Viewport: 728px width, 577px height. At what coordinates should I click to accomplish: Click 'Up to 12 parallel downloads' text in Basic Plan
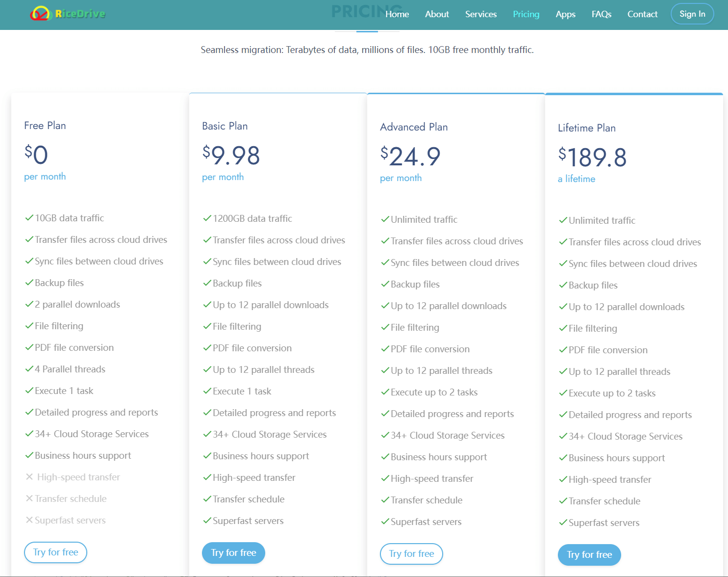click(x=271, y=305)
